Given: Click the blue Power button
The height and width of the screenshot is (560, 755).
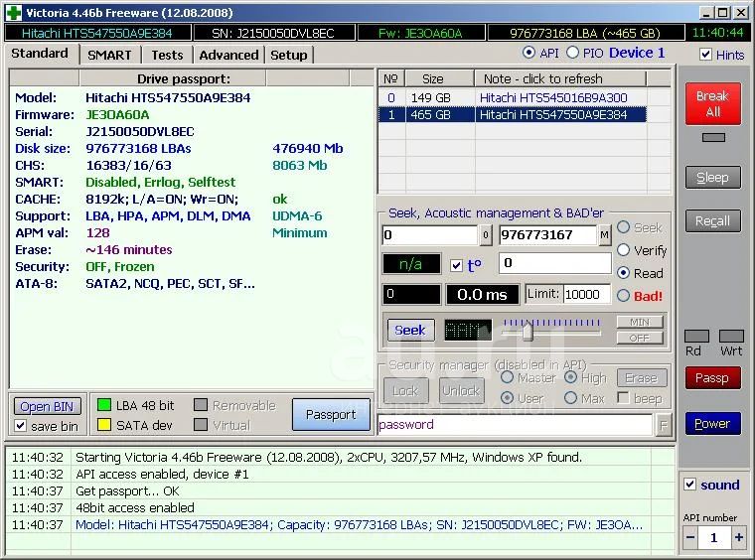Looking at the screenshot, I should (713, 423).
